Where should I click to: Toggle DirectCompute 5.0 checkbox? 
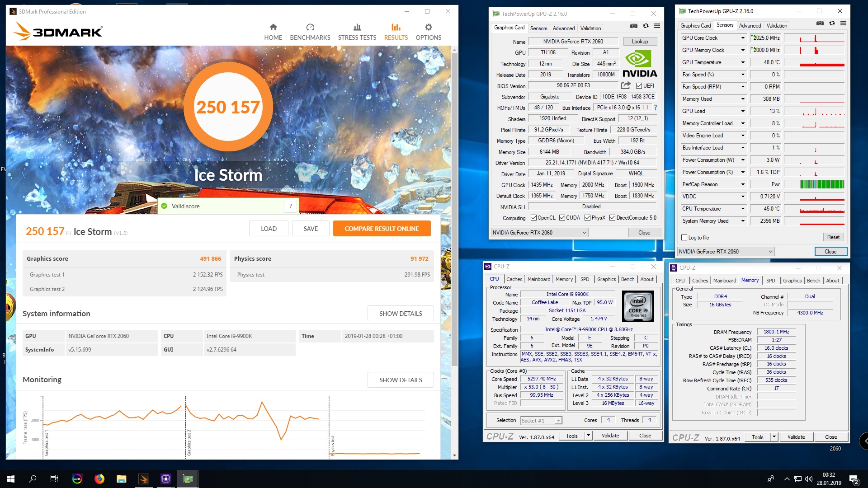pos(612,218)
